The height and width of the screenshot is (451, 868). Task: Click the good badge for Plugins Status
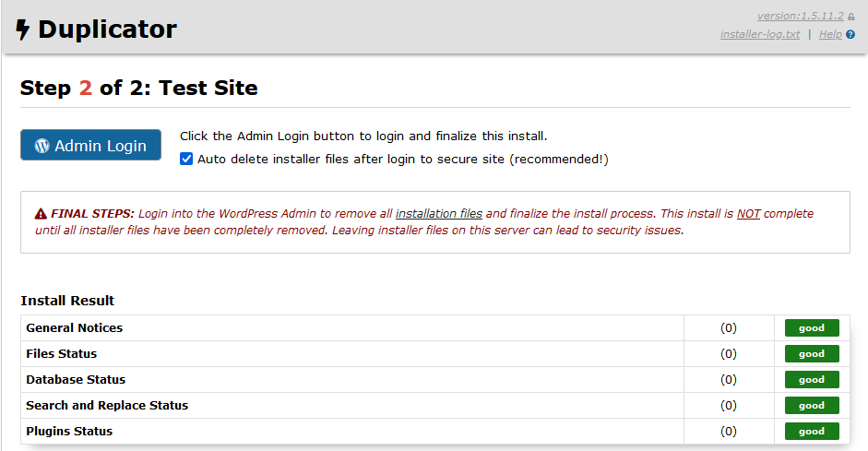point(812,431)
